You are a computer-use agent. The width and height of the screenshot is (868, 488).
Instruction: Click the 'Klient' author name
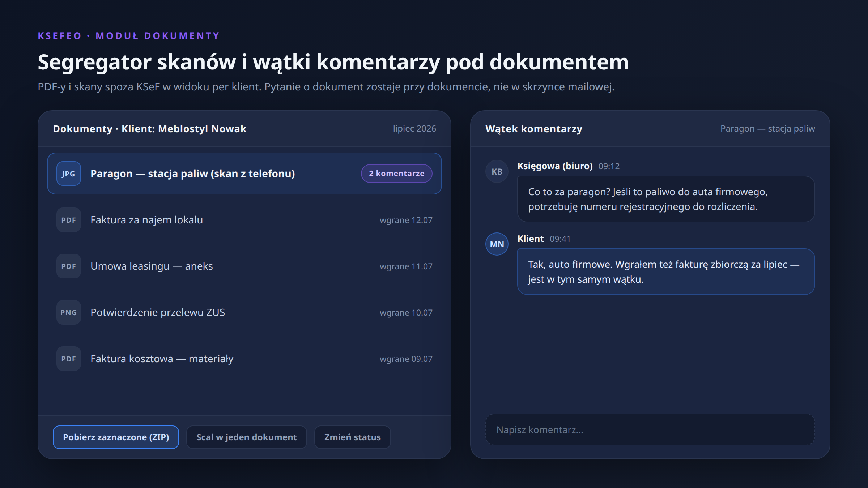(x=531, y=239)
